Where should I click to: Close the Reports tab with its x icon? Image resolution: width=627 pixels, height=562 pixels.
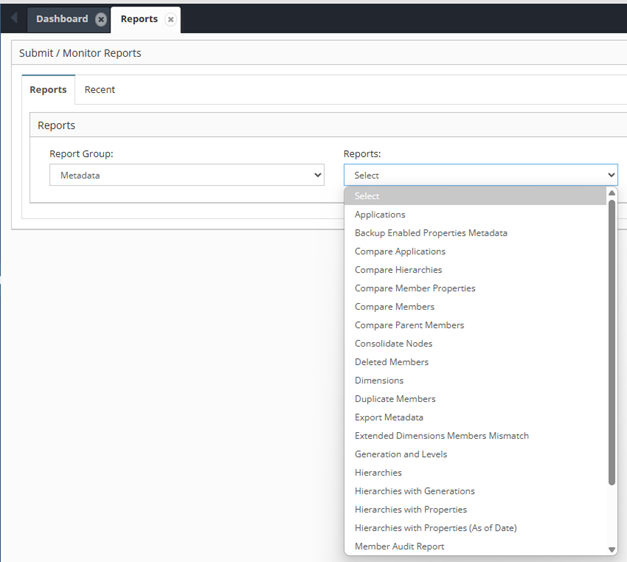171,19
